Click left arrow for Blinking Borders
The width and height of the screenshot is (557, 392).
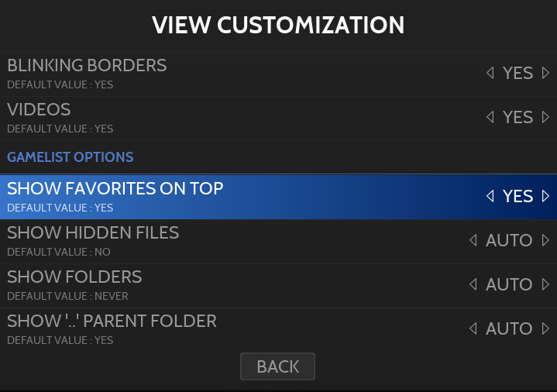(x=490, y=74)
